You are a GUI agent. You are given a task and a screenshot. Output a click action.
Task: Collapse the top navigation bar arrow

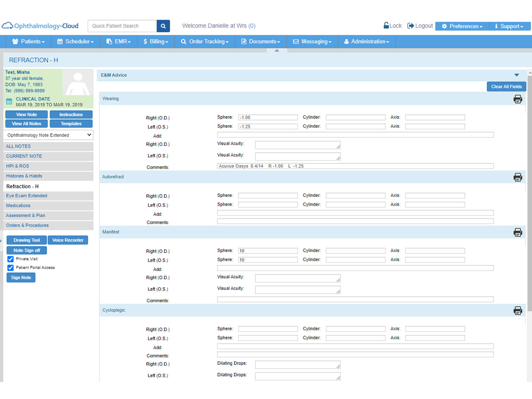277,51
